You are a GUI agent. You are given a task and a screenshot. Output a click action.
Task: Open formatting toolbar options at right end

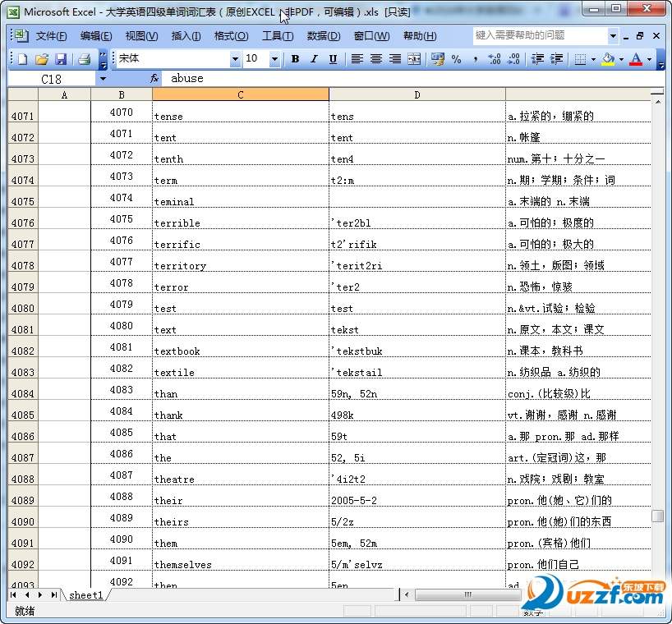(x=661, y=60)
